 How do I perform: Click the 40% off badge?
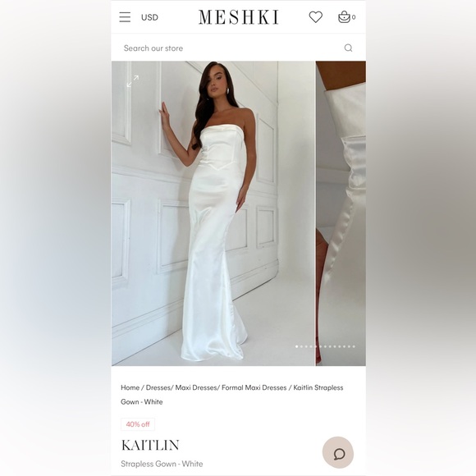138,424
